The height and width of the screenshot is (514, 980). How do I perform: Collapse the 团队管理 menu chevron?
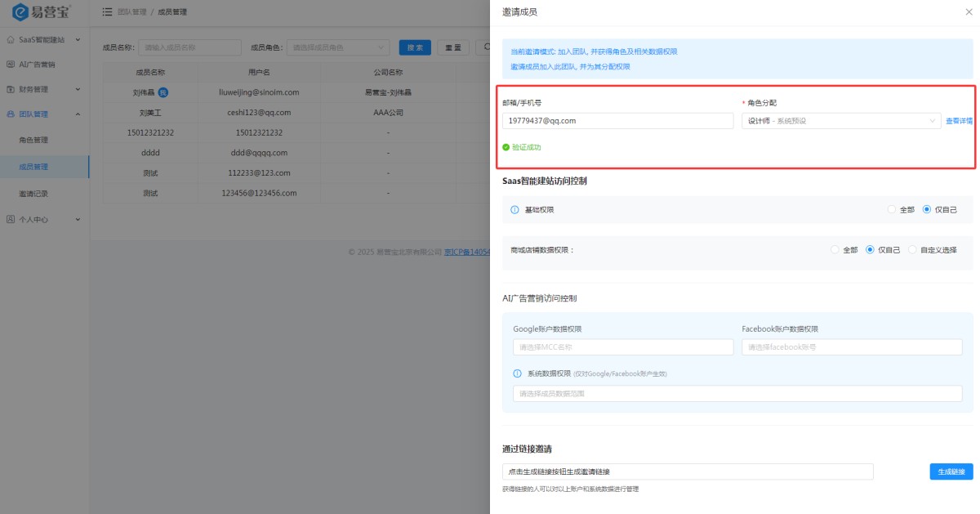coord(78,114)
